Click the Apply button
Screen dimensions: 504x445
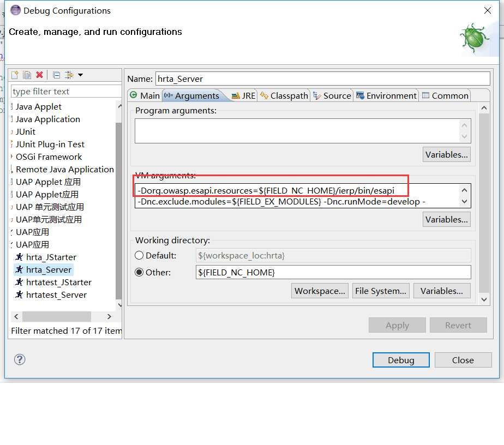[x=397, y=325]
